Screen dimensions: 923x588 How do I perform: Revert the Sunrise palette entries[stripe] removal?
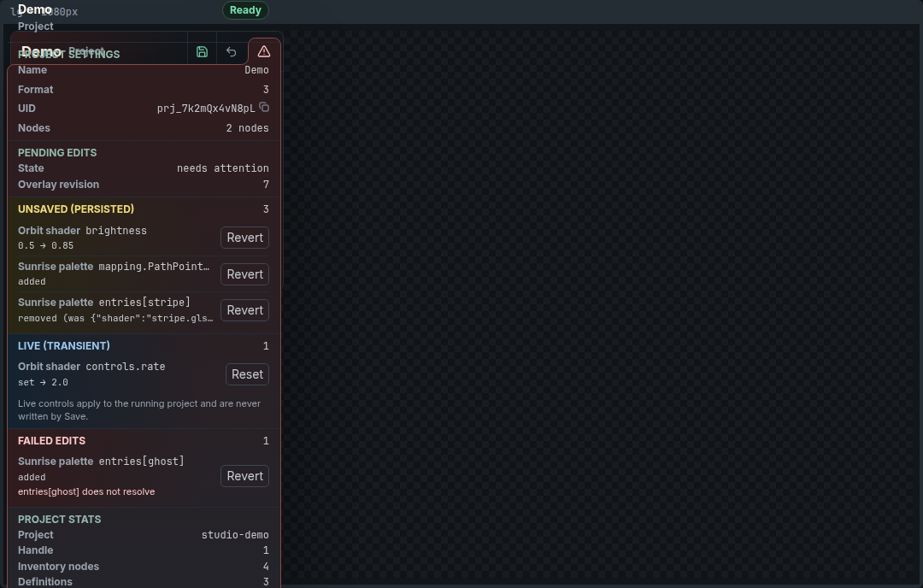[x=245, y=310]
